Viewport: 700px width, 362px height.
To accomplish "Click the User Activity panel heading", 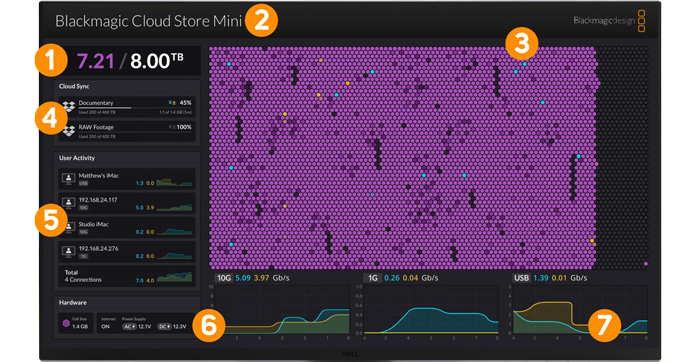I will point(77,158).
